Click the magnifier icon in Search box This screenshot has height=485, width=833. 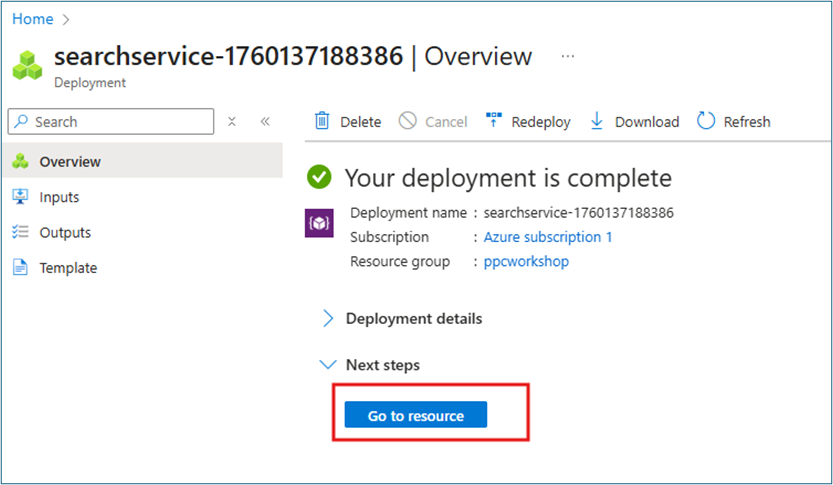click(x=21, y=121)
